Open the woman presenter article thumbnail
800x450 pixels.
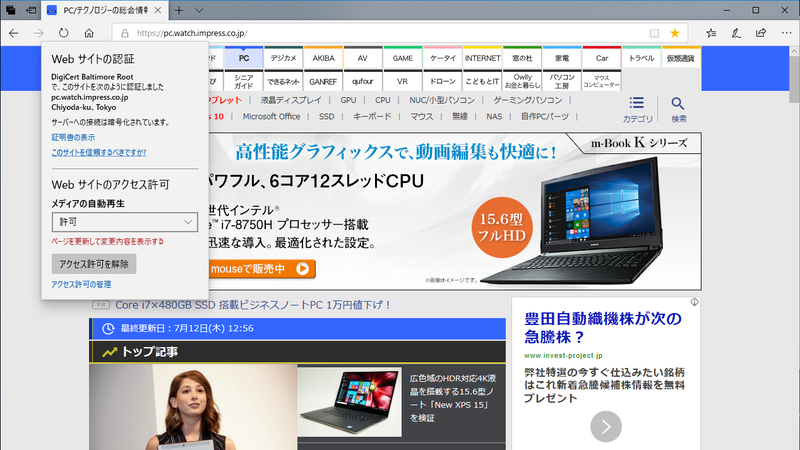pyautogui.click(x=193, y=407)
